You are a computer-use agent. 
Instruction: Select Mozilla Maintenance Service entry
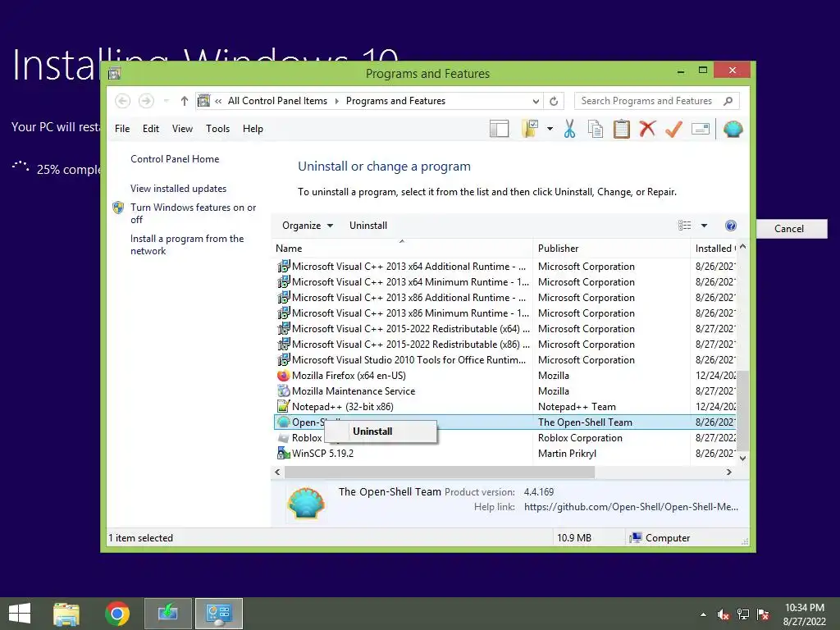(x=504, y=391)
